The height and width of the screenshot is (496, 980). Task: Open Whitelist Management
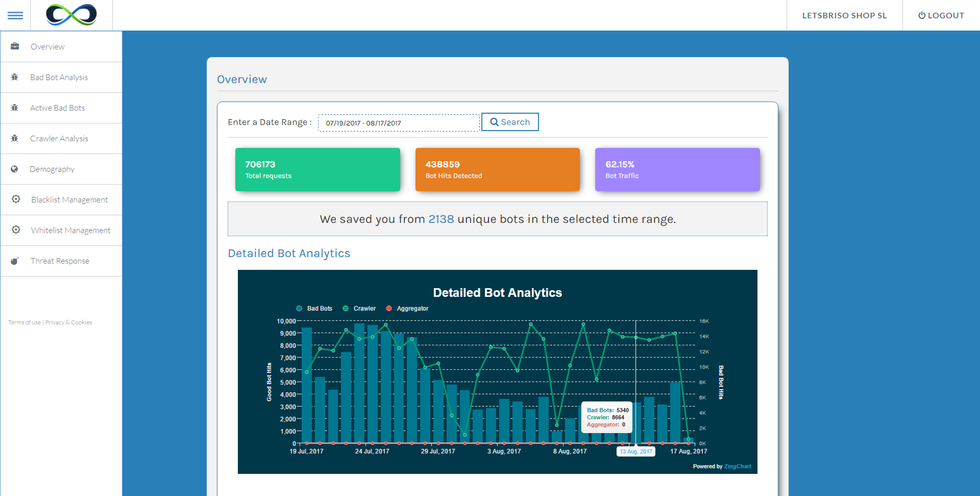coord(61,230)
